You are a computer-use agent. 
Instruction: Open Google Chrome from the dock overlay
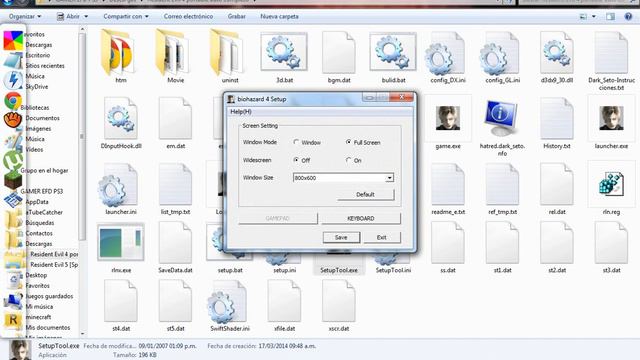tap(13, 101)
